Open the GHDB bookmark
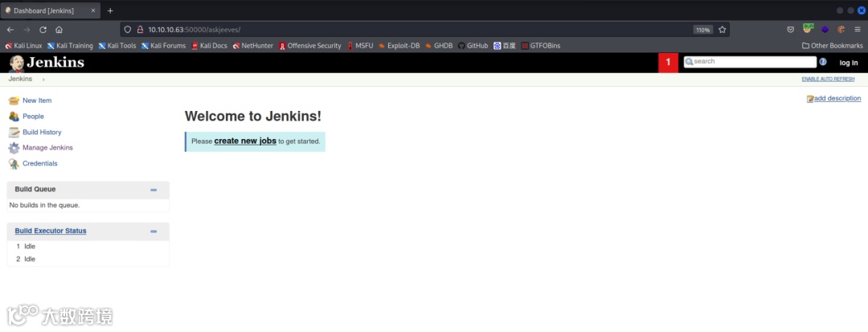The width and height of the screenshot is (868, 332). pos(439,46)
